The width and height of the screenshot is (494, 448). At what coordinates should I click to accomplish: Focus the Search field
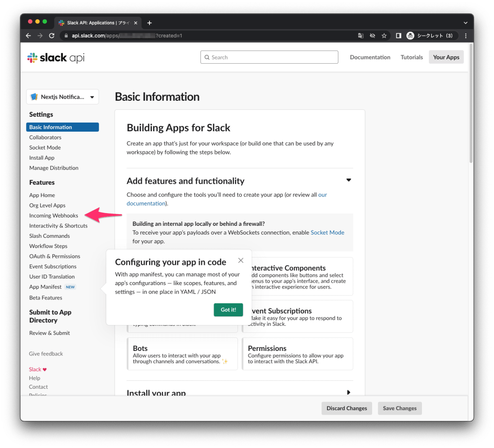(269, 57)
